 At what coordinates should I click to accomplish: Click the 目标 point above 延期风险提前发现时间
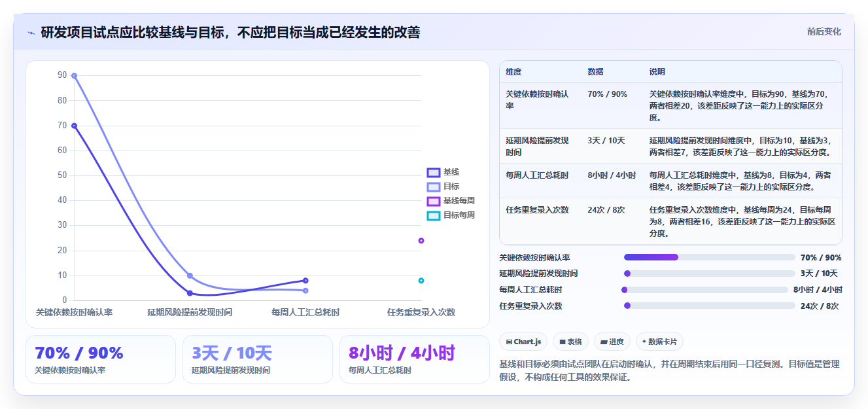(x=190, y=276)
